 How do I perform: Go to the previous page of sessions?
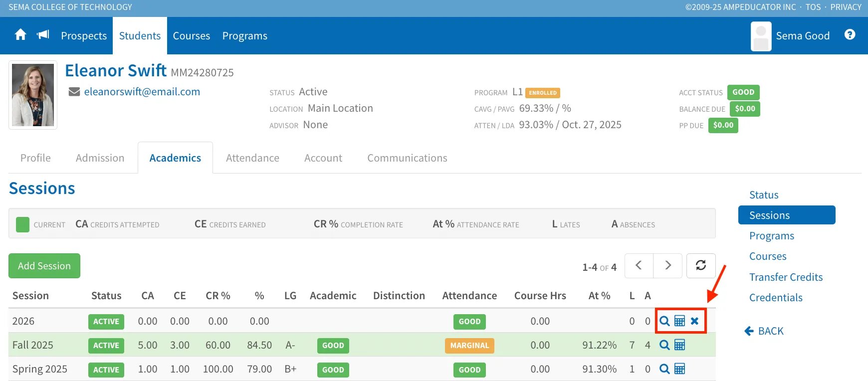pos(639,265)
